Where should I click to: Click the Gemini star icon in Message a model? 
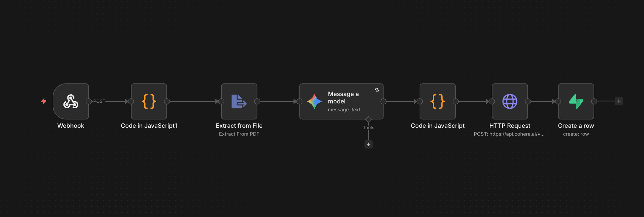coord(314,101)
